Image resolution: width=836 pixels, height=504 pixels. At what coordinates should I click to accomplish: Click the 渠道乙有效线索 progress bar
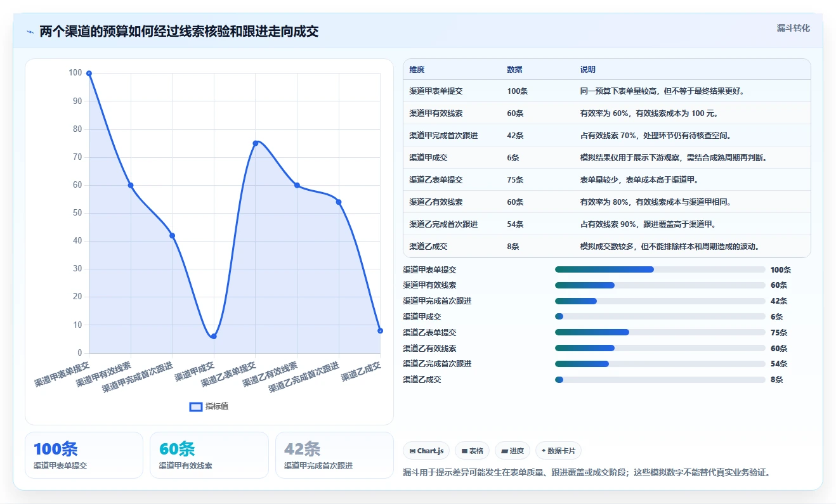(660, 348)
